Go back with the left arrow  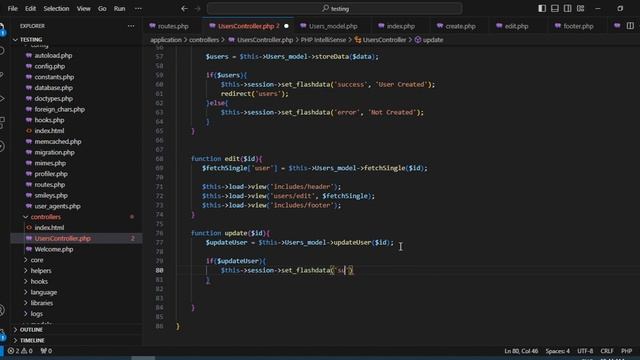(184, 9)
